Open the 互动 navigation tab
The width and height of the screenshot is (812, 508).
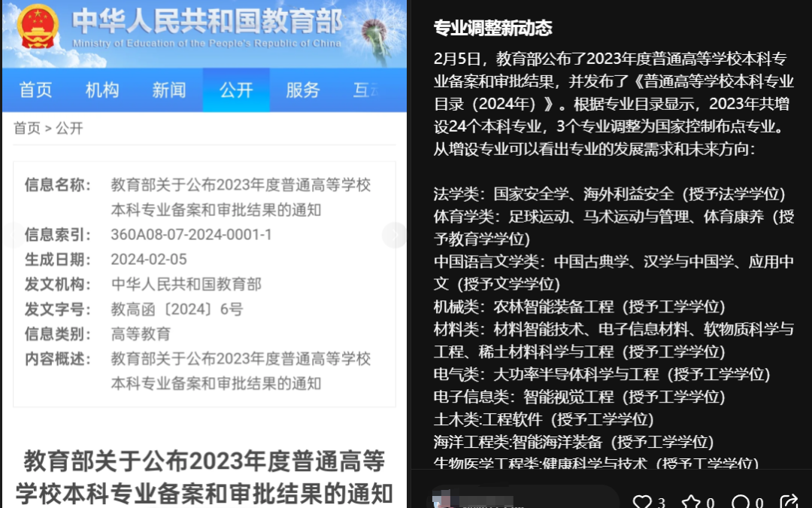367,90
